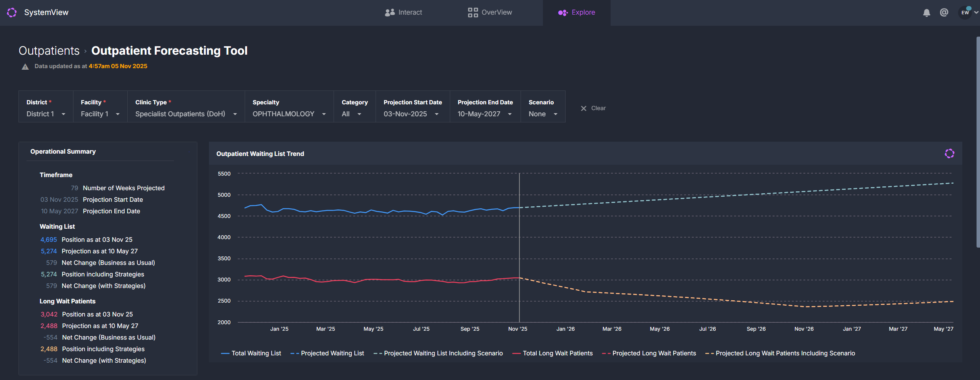This screenshot has height=380, width=980.
Task: Expand the Specialty dropdown showing OPHTHALMOLOGY
Action: point(289,114)
